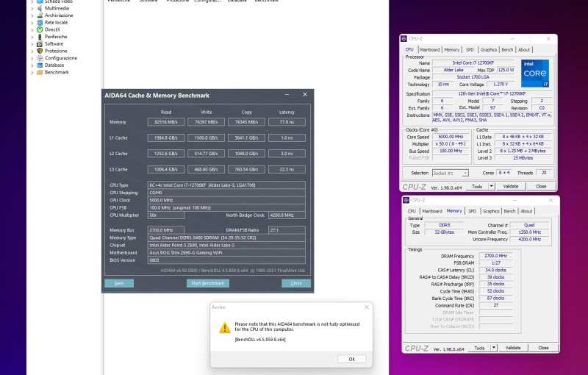Click Save in AIDA64 benchmark

click(119, 283)
